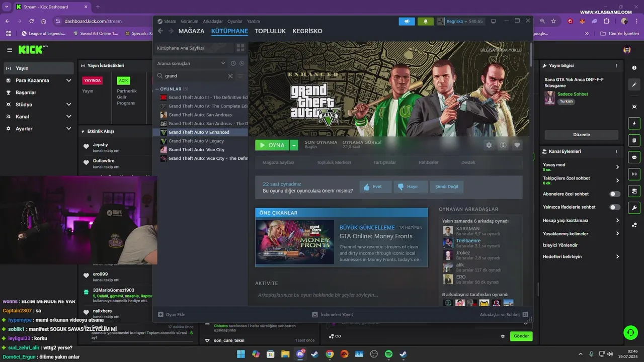Show GTA V game info panel
Screen dimensions: 644x362
[503, 145]
